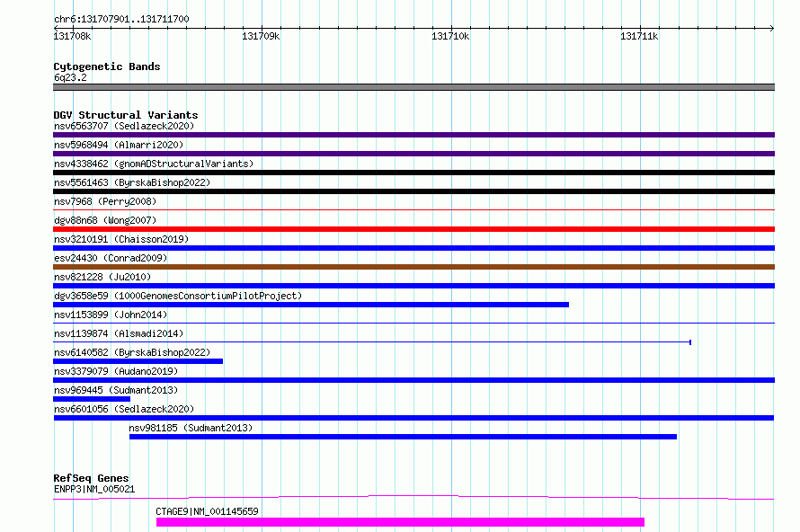
Task: Click the nsv981185 blue variant bar
Action: [403, 437]
